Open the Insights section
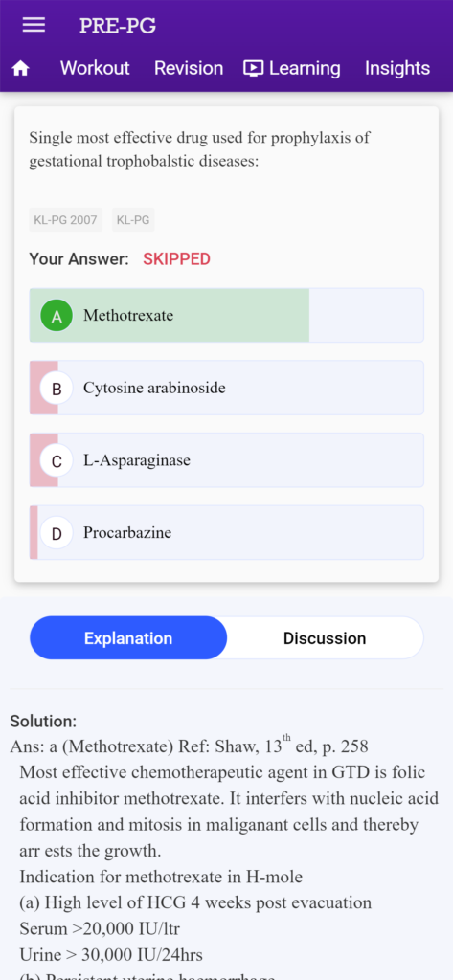453x980 pixels. point(397,68)
